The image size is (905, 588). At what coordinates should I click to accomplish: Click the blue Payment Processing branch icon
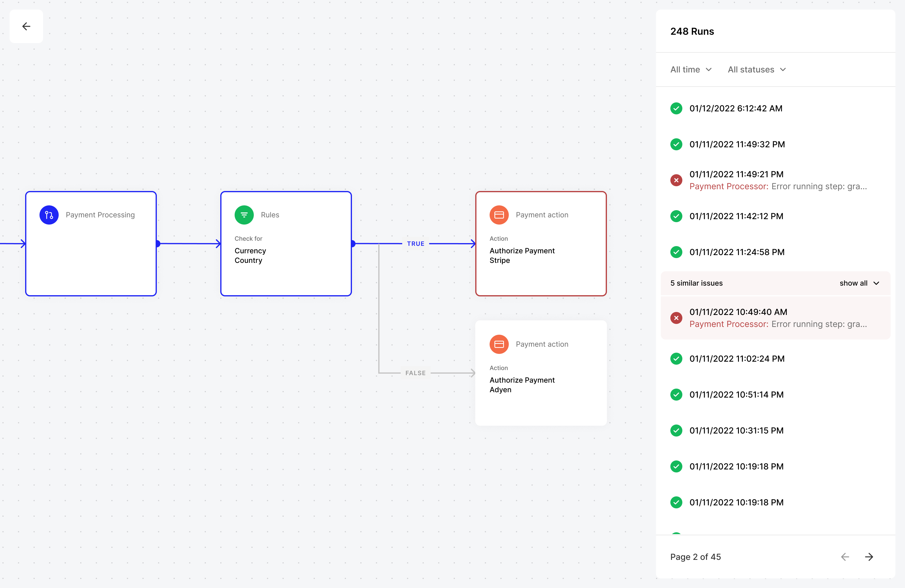[49, 215]
